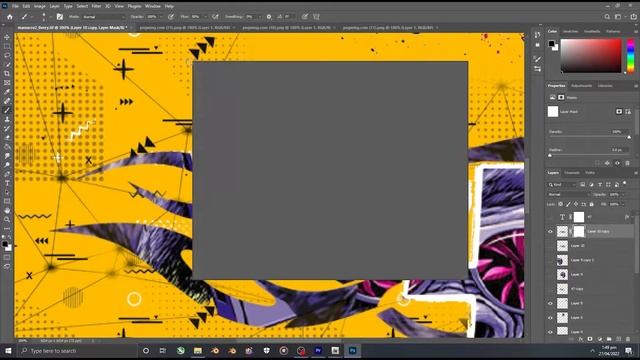Click the delete layer trash icon
The height and width of the screenshot is (360, 640).
coord(628,339)
